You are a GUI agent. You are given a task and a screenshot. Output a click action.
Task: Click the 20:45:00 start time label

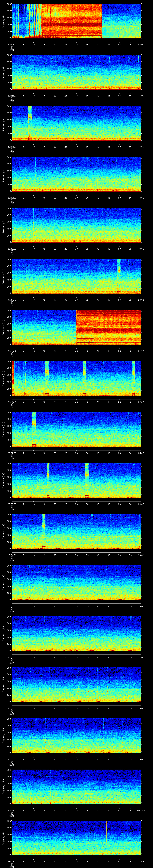12,96
